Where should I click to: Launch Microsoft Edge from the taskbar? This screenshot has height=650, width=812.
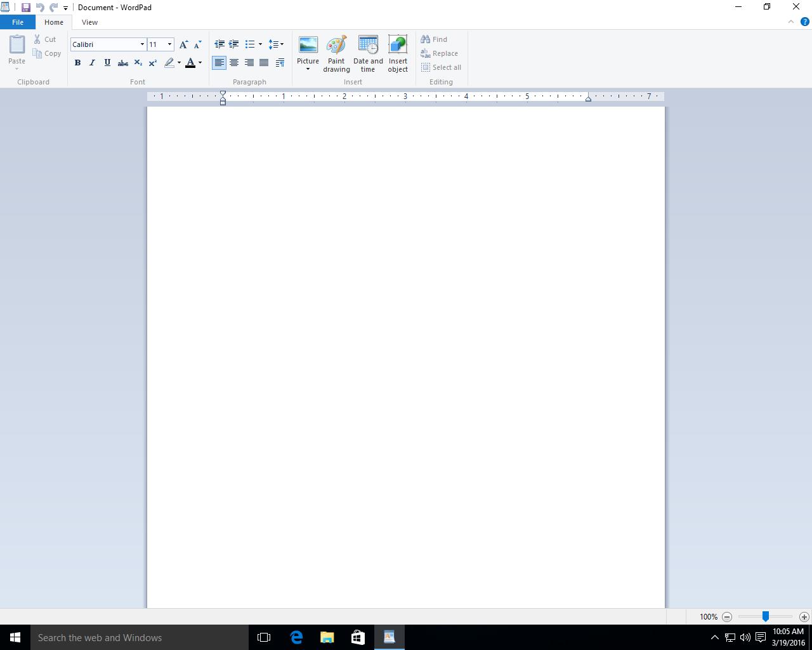point(296,637)
